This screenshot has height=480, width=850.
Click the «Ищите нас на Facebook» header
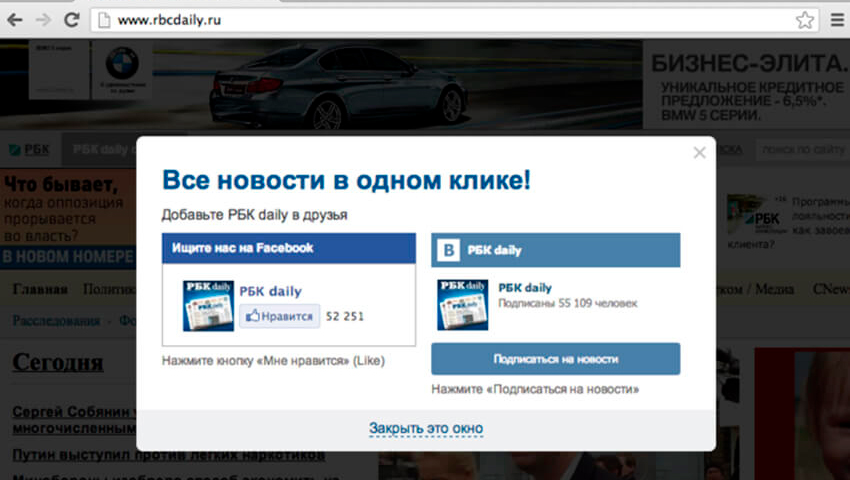pos(289,248)
